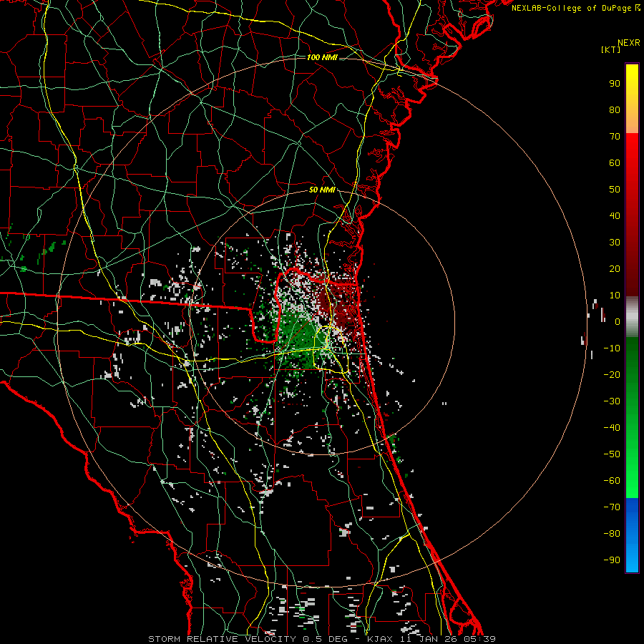
Task: Click the -40 knot scale label
Action: coord(612,428)
